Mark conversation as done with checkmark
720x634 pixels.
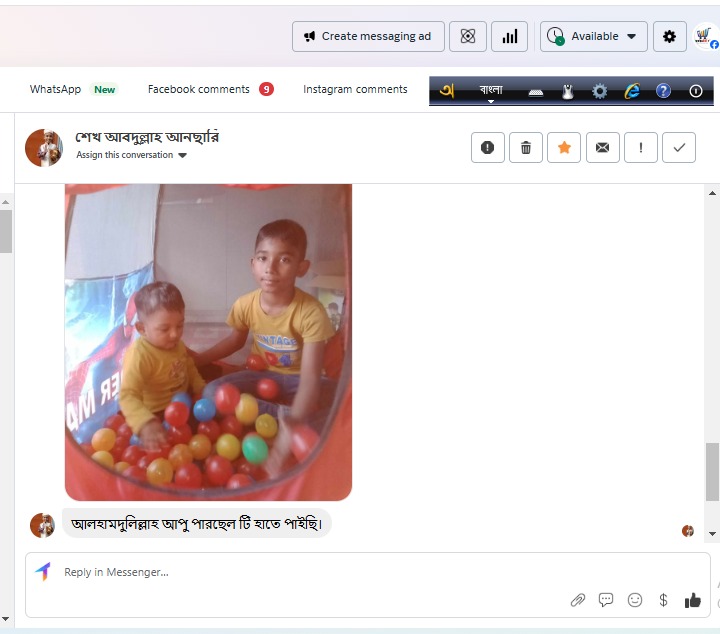point(679,147)
